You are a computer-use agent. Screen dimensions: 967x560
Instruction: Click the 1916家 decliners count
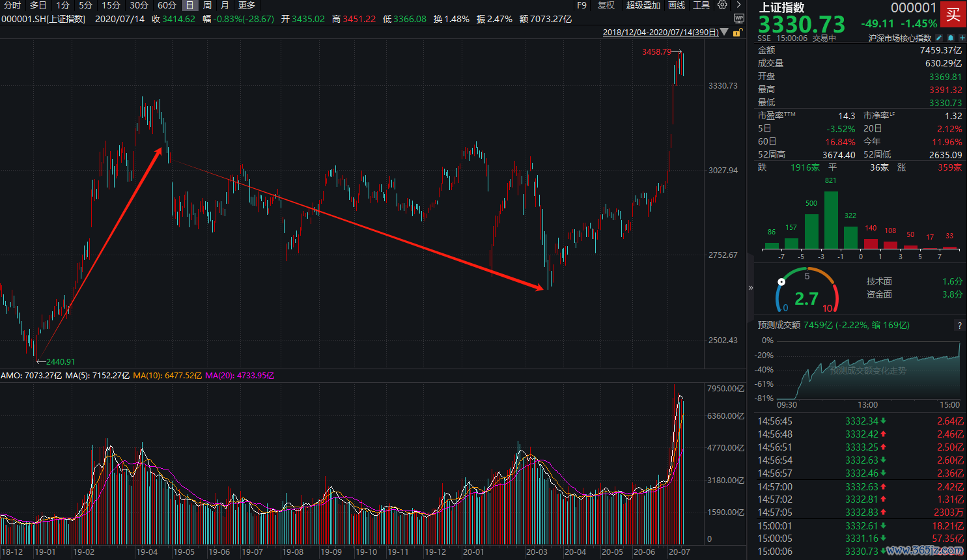point(805,167)
